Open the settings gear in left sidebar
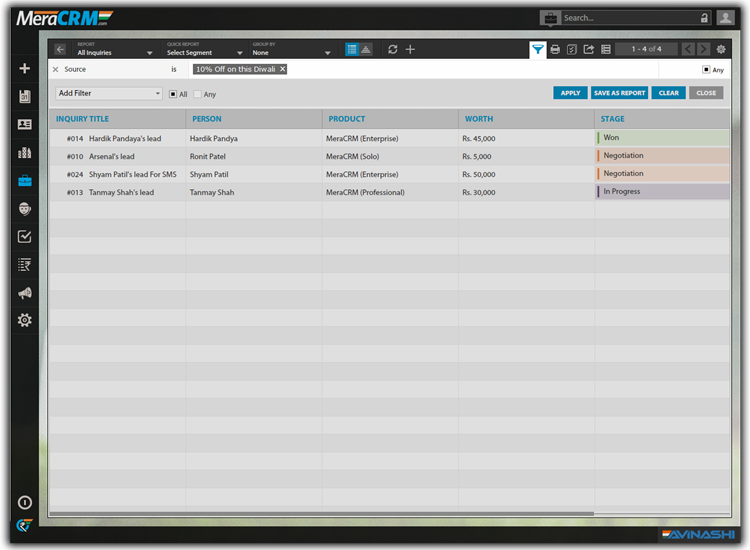The image size is (750, 550). [x=24, y=320]
